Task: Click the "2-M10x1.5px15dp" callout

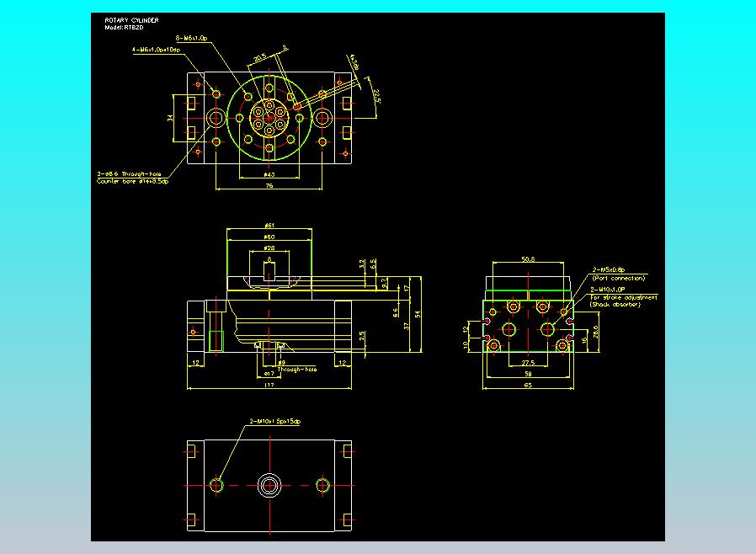Action: pos(274,422)
